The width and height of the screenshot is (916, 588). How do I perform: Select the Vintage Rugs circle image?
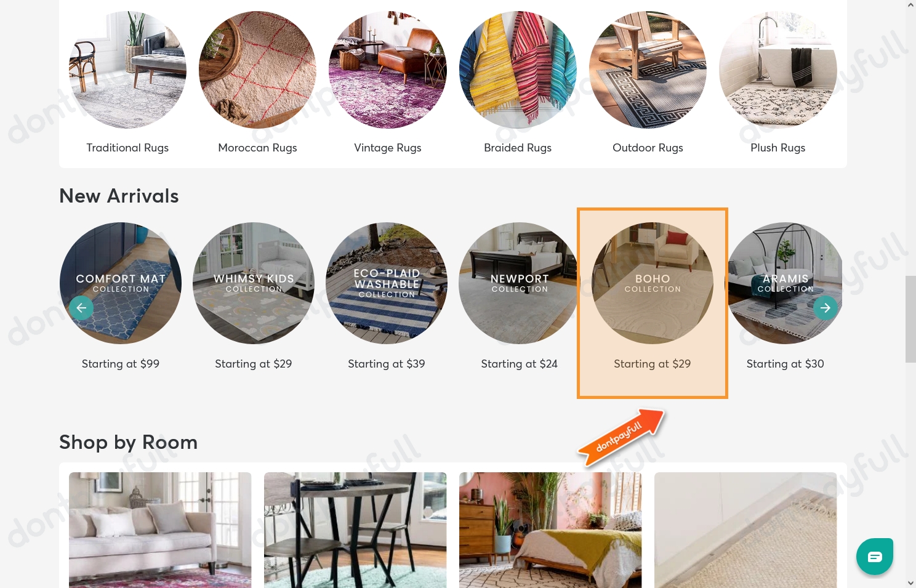tap(388, 70)
